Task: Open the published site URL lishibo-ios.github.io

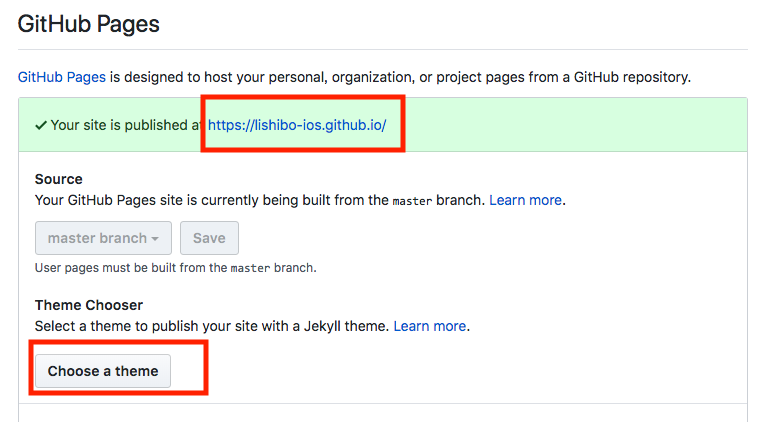Action: tap(297, 125)
